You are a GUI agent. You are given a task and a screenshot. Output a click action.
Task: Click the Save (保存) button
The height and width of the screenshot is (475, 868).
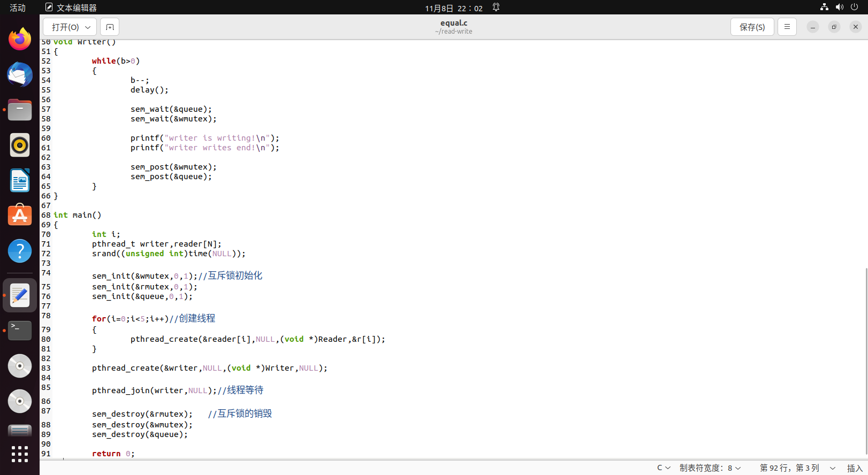tap(752, 27)
